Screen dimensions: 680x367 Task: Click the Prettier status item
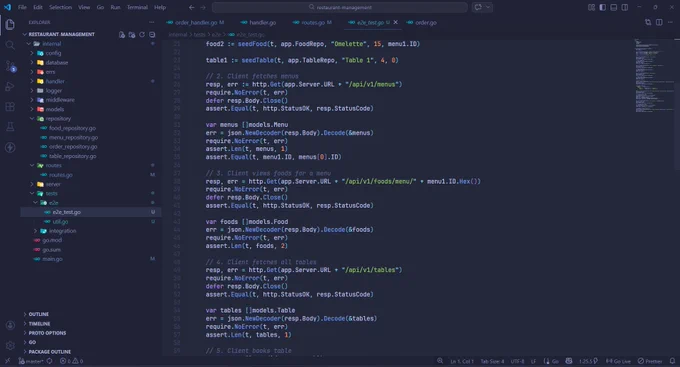coord(650,361)
